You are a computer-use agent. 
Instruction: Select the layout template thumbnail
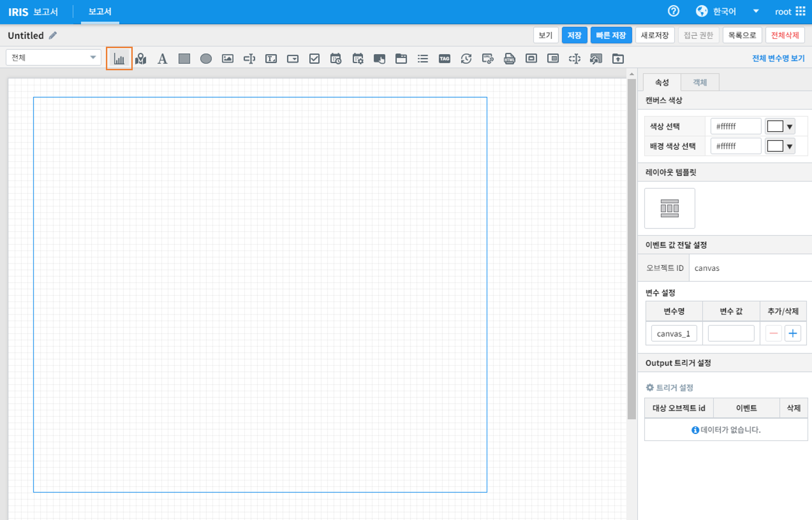pyautogui.click(x=670, y=208)
